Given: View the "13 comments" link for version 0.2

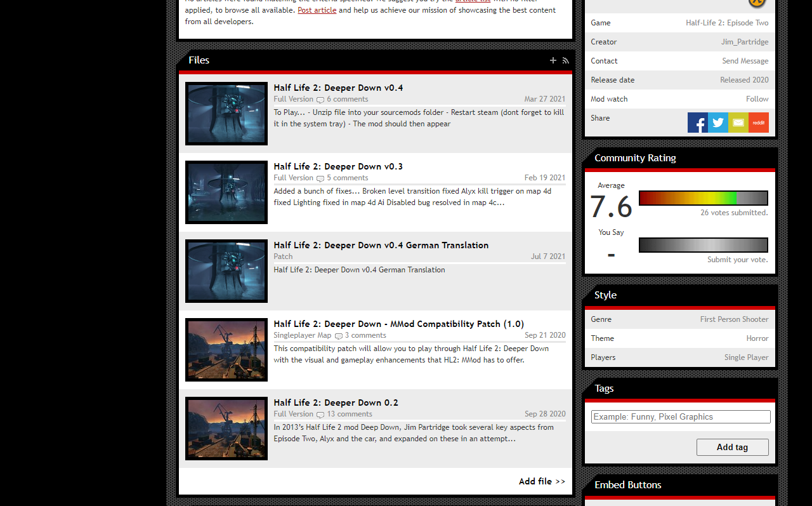Looking at the screenshot, I should (x=350, y=414).
